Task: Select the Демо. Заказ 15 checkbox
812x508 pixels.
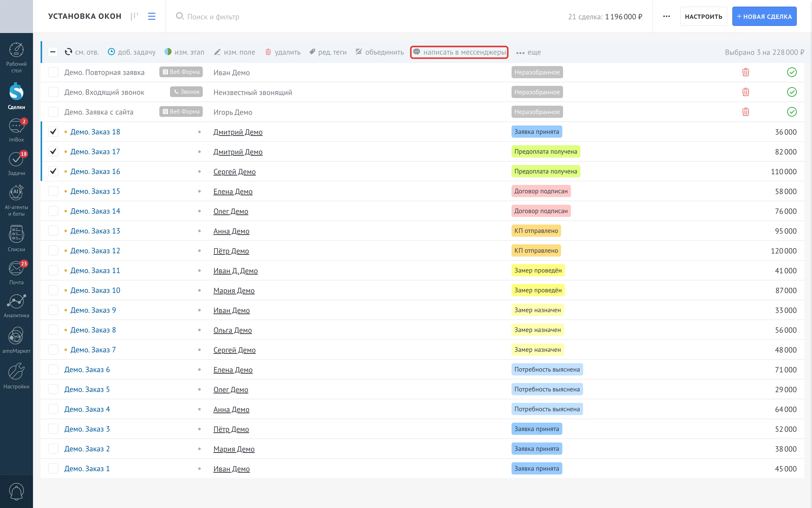Action: tap(53, 191)
